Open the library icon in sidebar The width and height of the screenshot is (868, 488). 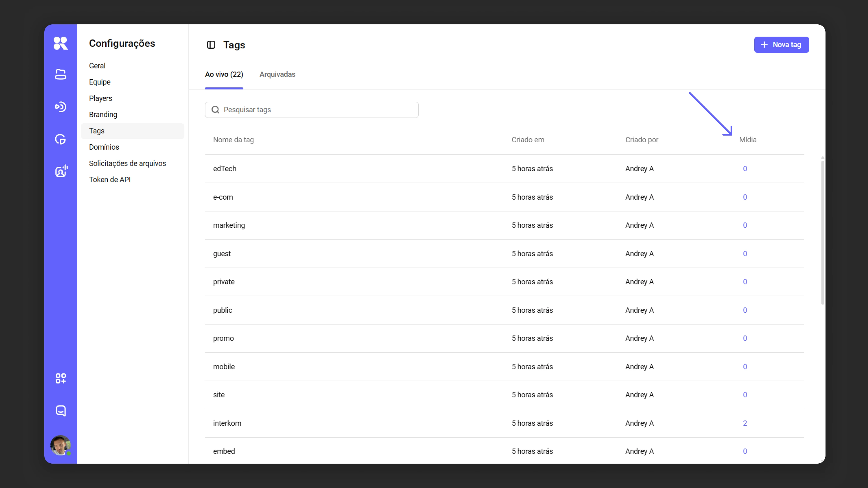point(60,74)
